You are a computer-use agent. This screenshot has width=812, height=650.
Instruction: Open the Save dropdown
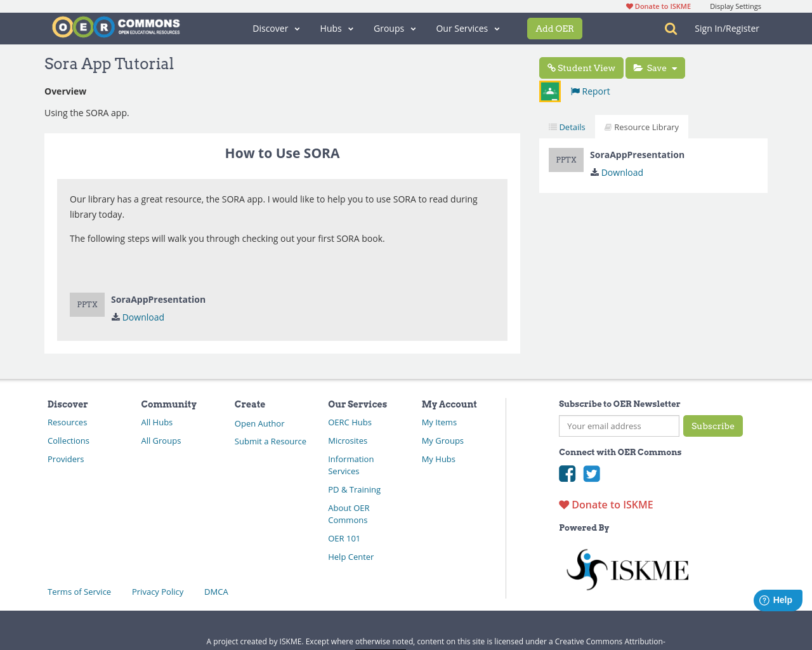click(x=655, y=68)
